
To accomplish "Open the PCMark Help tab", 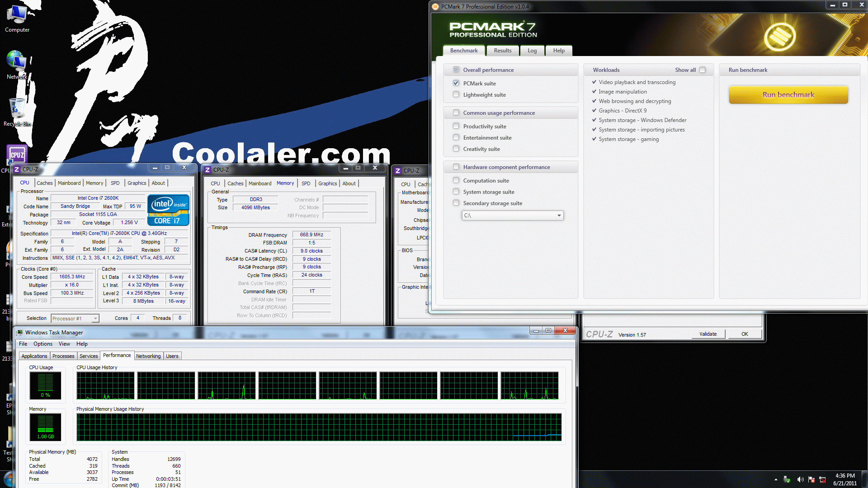I will point(559,51).
